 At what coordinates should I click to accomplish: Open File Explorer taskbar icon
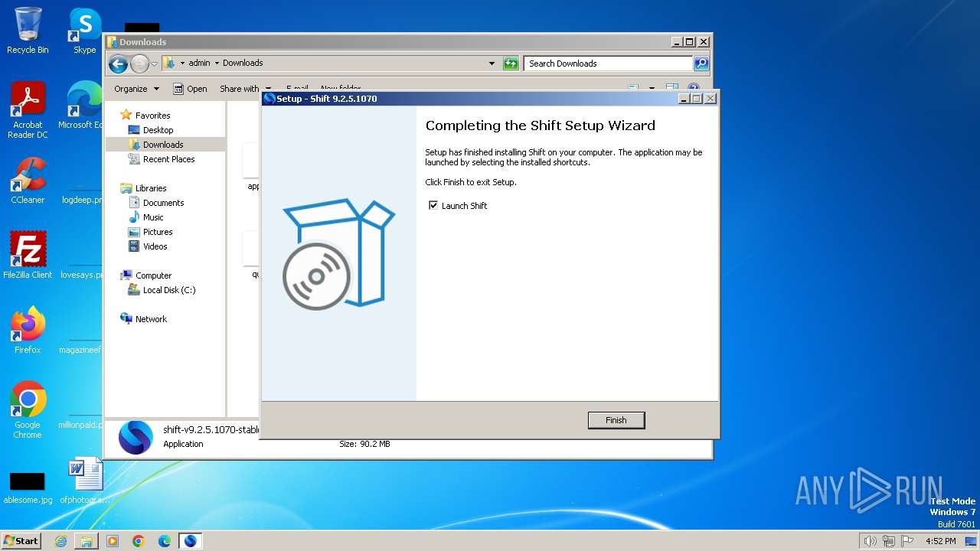(x=87, y=541)
